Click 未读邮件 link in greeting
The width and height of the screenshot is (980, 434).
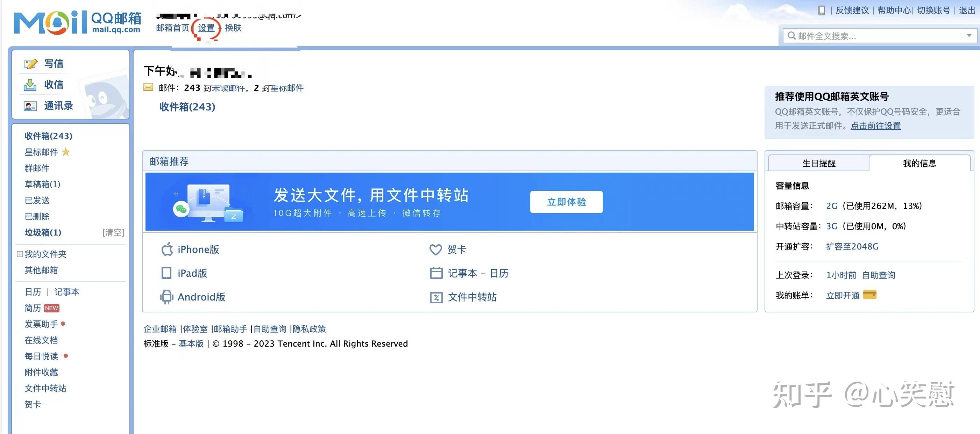[228, 88]
